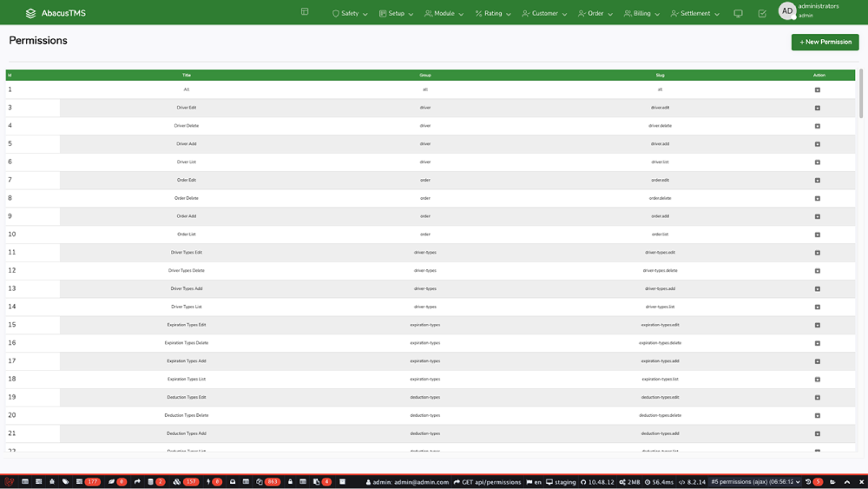Open the Rating menu
The image size is (868, 489).
pos(492,14)
